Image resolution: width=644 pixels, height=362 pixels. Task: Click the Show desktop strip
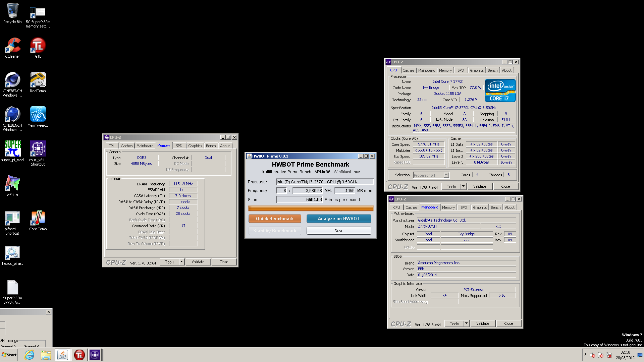pyautogui.click(x=640, y=355)
